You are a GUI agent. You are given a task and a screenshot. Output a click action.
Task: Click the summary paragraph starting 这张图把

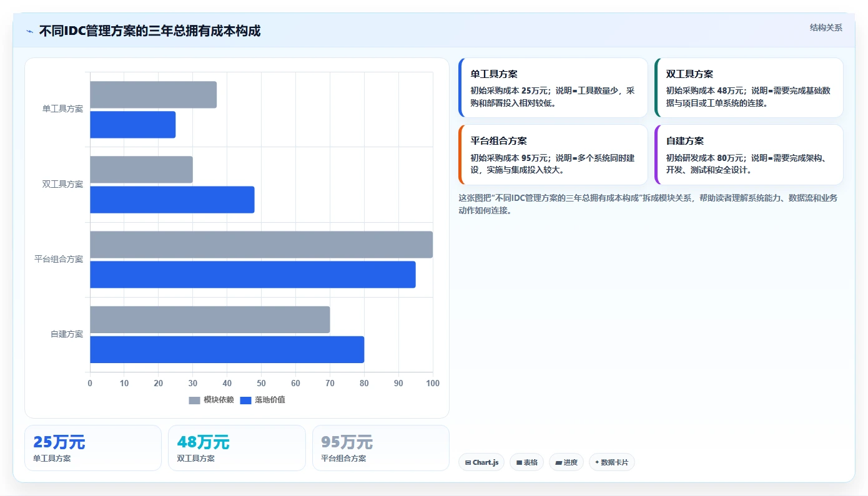(648, 204)
